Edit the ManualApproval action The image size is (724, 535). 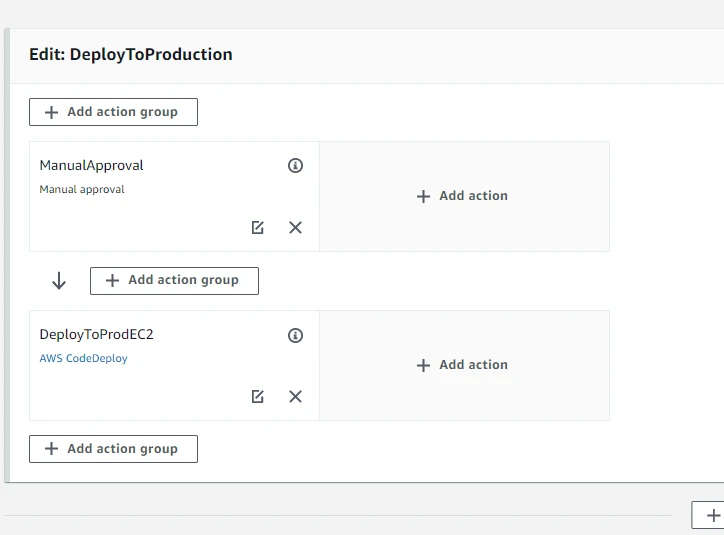click(258, 227)
